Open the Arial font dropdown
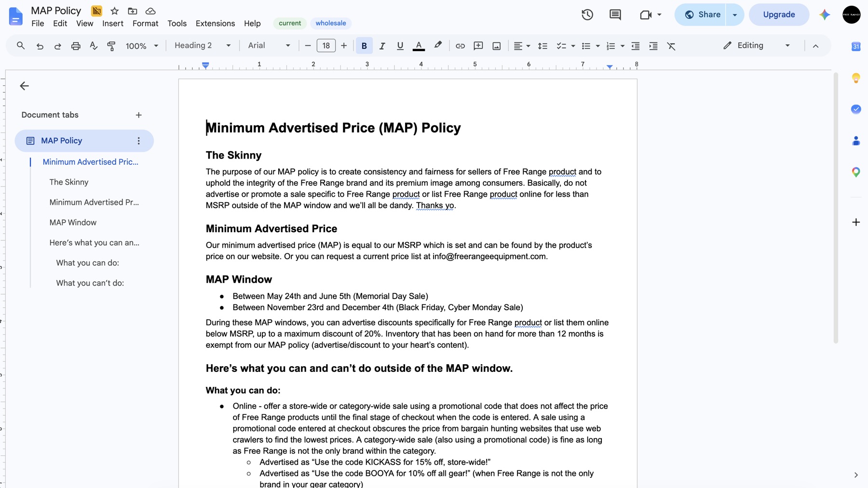 pos(269,45)
